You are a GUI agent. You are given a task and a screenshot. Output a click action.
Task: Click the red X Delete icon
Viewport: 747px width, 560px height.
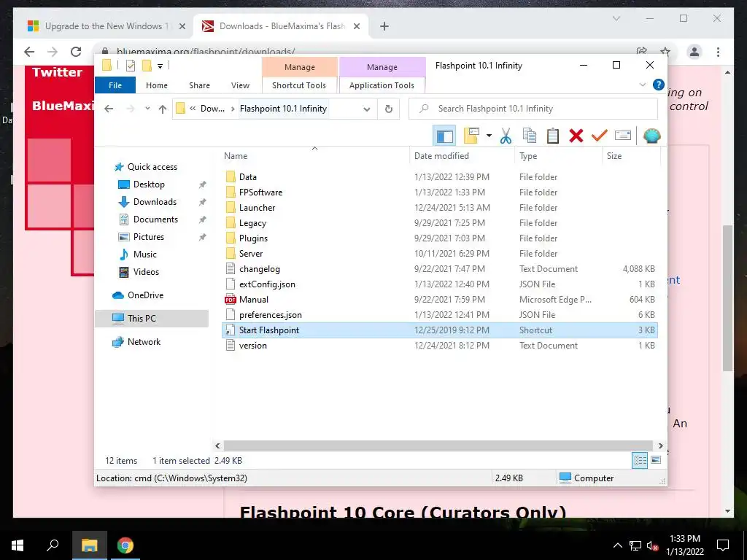(576, 136)
